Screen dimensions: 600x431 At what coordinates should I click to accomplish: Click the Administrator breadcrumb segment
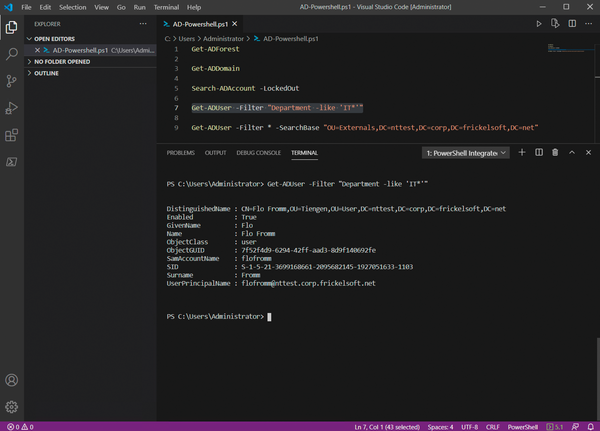tap(223, 39)
